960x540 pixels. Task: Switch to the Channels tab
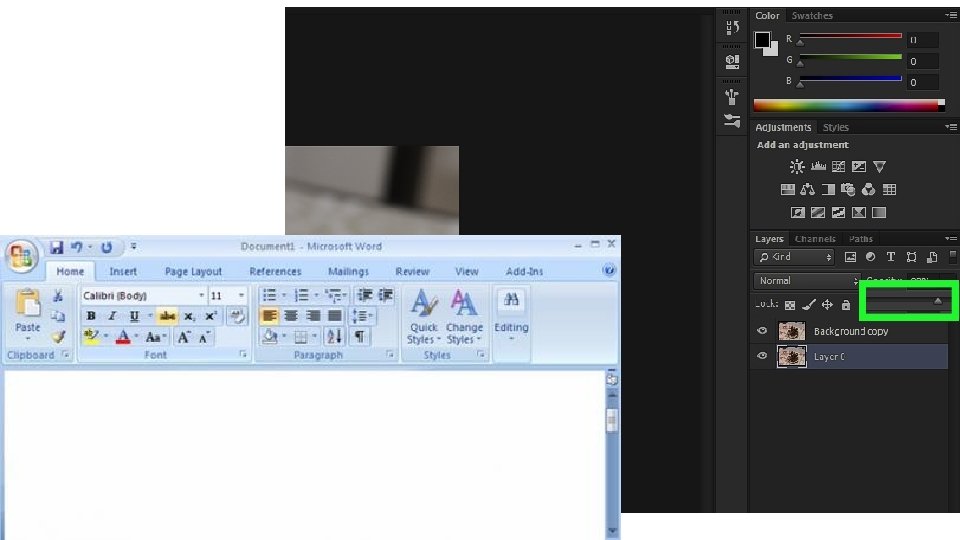[815, 239]
